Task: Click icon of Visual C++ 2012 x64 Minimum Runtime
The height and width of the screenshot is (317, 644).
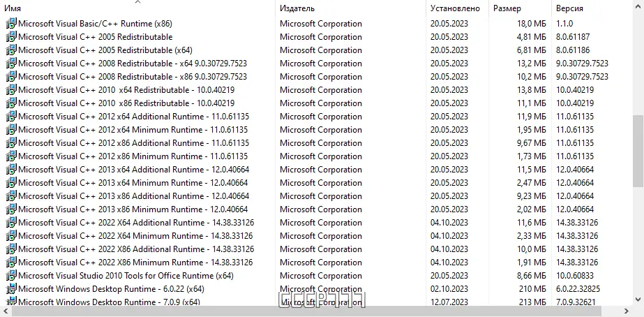Action: [x=11, y=129]
